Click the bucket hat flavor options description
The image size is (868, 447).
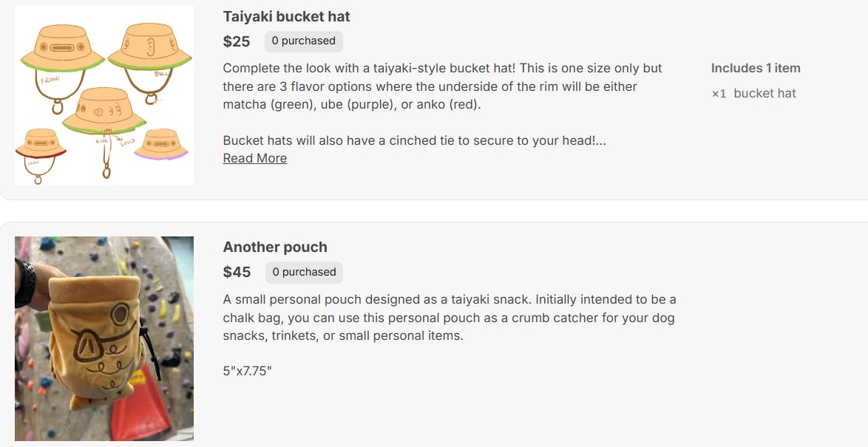point(442,86)
